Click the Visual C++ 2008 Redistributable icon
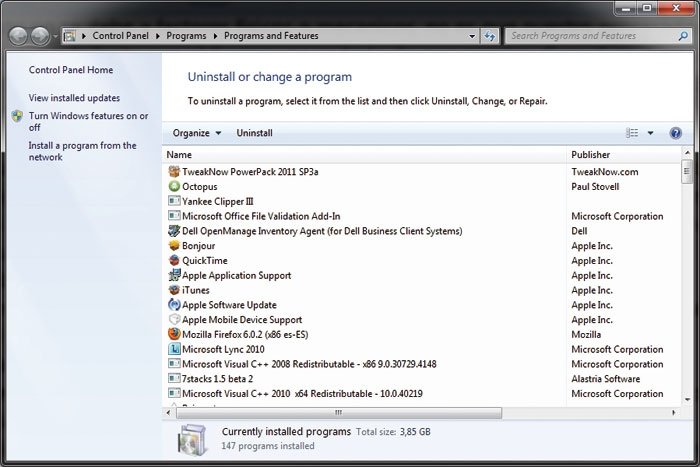Viewport: 700px width, 467px height. [174, 363]
